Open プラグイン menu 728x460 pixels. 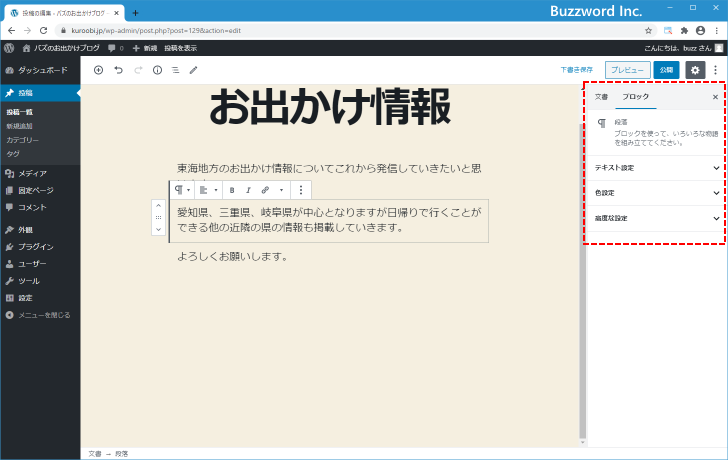pos(40,247)
